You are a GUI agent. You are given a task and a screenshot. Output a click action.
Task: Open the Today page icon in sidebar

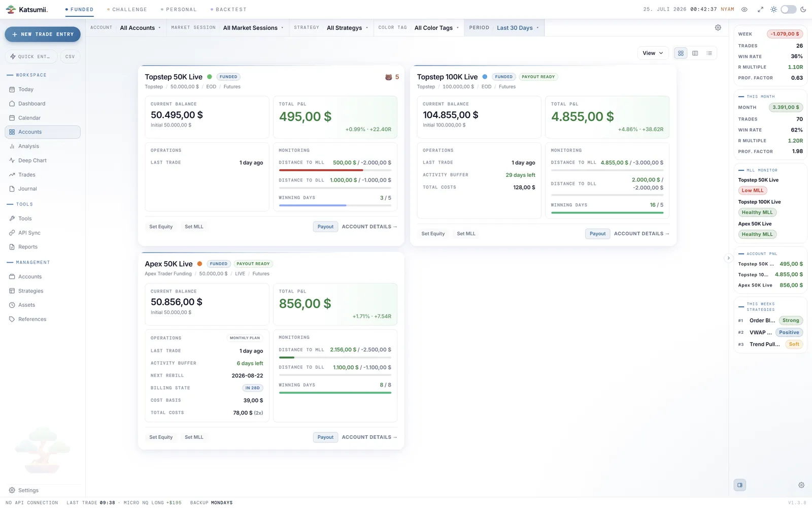coord(12,89)
